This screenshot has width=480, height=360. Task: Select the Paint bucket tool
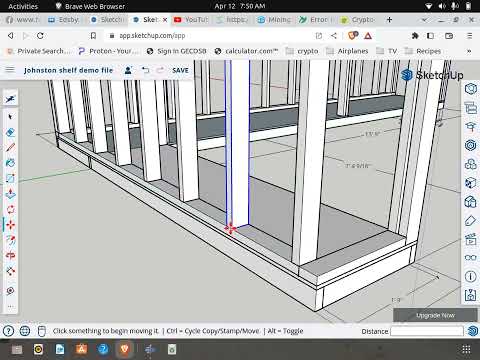point(10,163)
